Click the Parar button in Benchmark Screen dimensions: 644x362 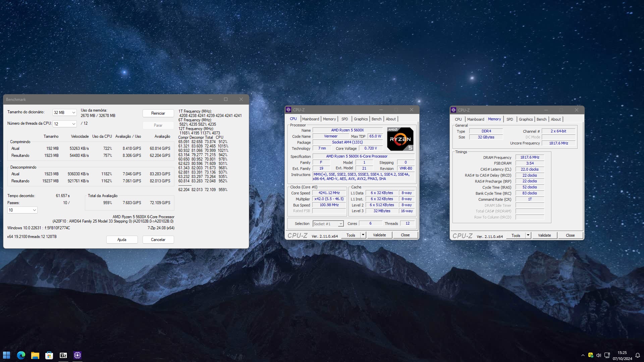coord(158,125)
